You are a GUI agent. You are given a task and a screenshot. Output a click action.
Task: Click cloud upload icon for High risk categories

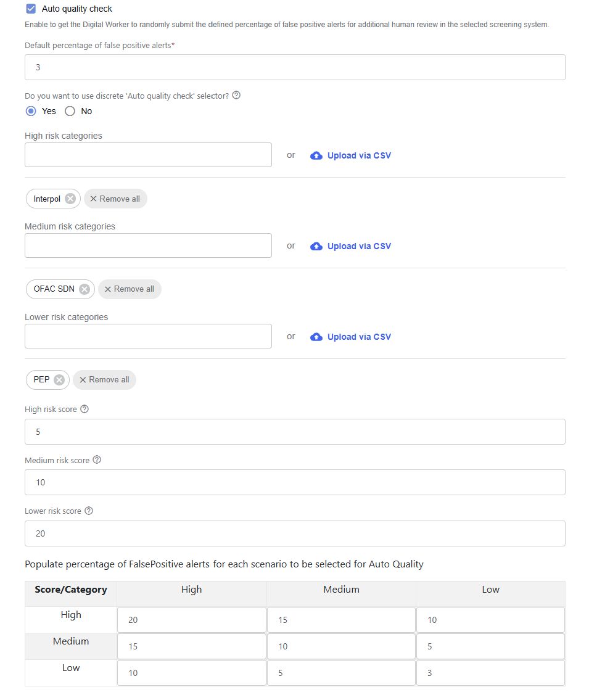[316, 155]
